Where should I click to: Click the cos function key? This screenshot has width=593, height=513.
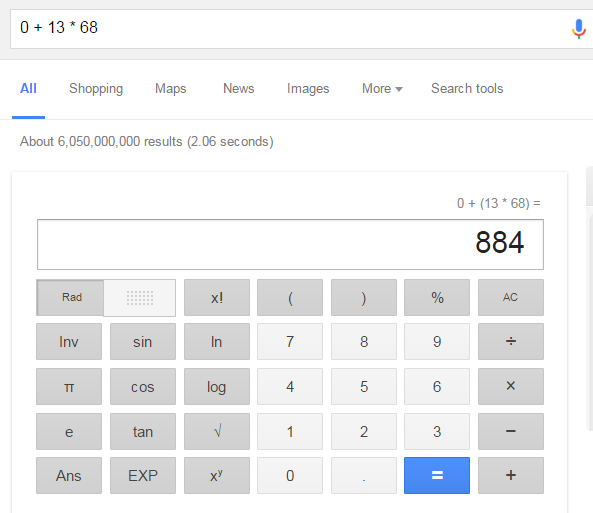point(143,387)
